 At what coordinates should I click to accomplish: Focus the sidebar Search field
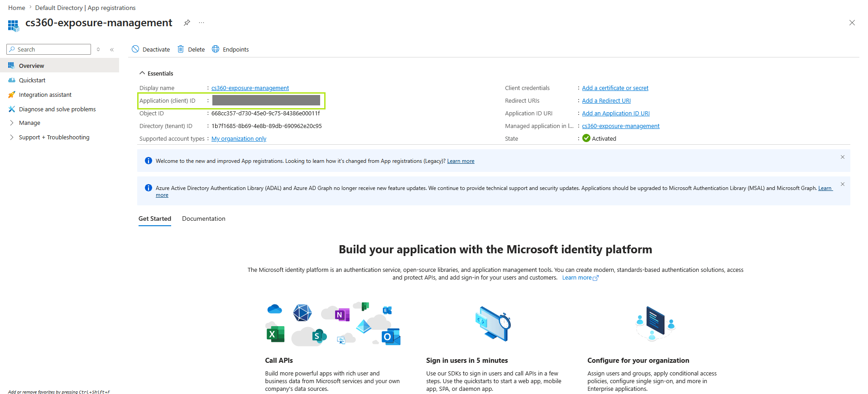tap(48, 49)
